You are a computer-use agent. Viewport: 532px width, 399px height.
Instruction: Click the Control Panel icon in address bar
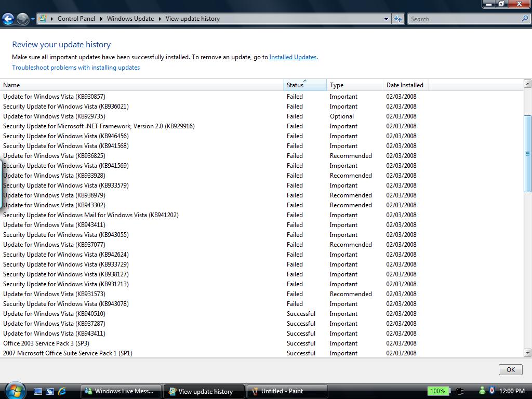43,19
